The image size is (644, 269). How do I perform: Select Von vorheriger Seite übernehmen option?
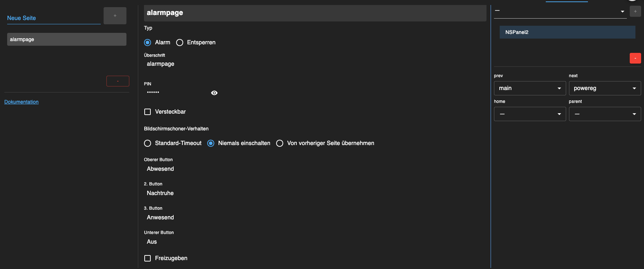point(280,143)
